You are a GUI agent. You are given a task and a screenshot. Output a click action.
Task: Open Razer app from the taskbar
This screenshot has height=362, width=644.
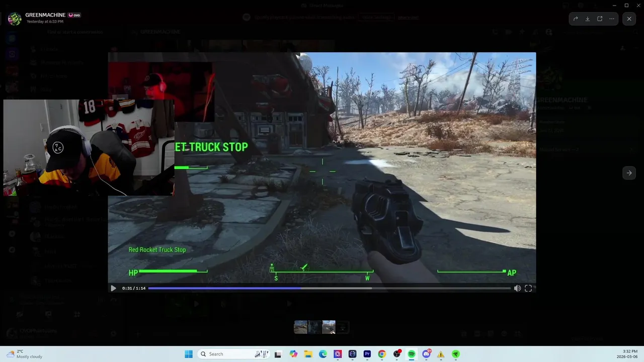(x=456, y=354)
